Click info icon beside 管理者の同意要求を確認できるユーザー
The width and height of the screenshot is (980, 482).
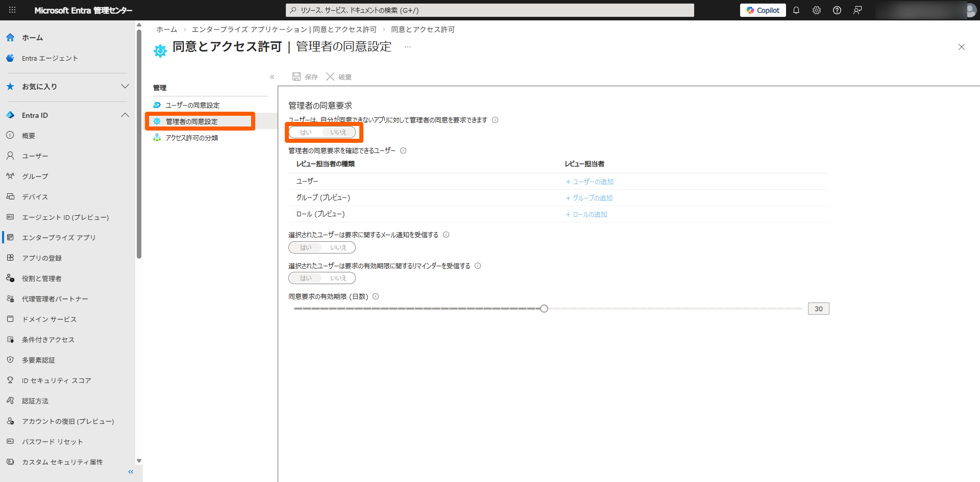tap(403, 150)
